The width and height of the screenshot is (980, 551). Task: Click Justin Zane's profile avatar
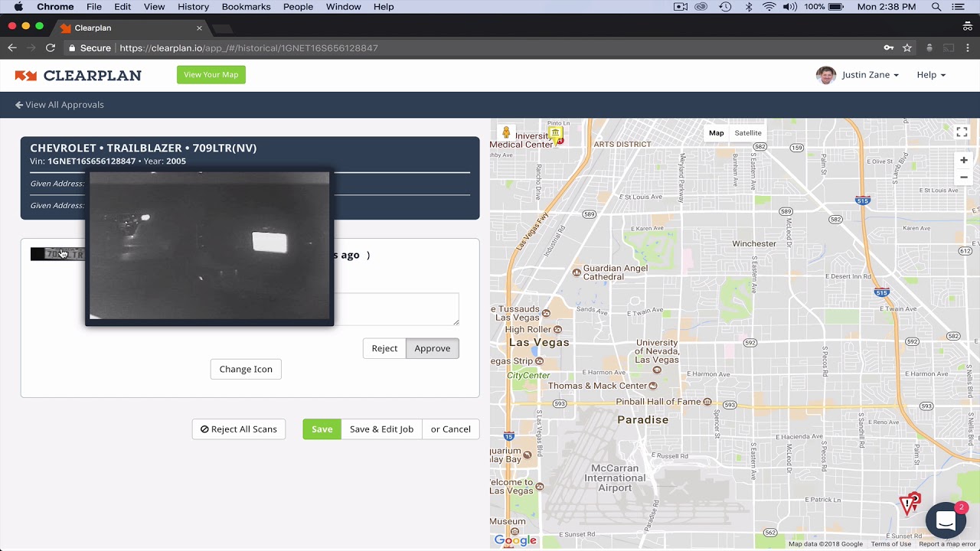[x=825, y=75]
